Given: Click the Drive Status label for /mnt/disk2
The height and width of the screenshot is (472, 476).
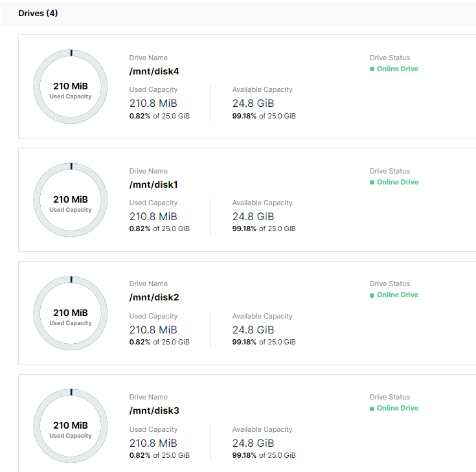Looking at the screenshot, I should pos(389,284).
